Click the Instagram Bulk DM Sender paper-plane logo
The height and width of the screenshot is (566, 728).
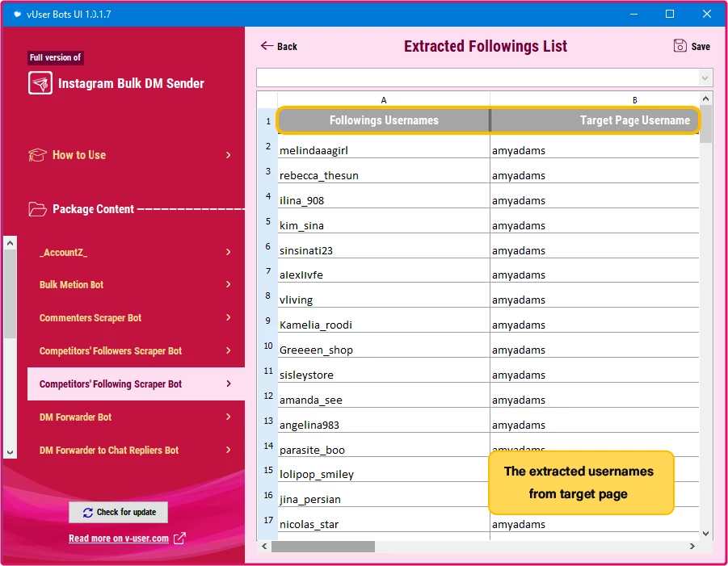tap(40, 83)
